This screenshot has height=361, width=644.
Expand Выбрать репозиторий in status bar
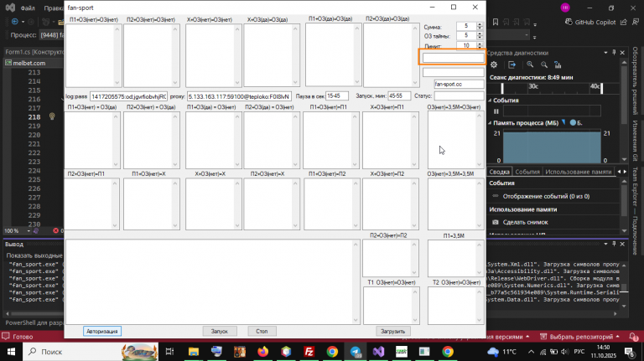579,337
